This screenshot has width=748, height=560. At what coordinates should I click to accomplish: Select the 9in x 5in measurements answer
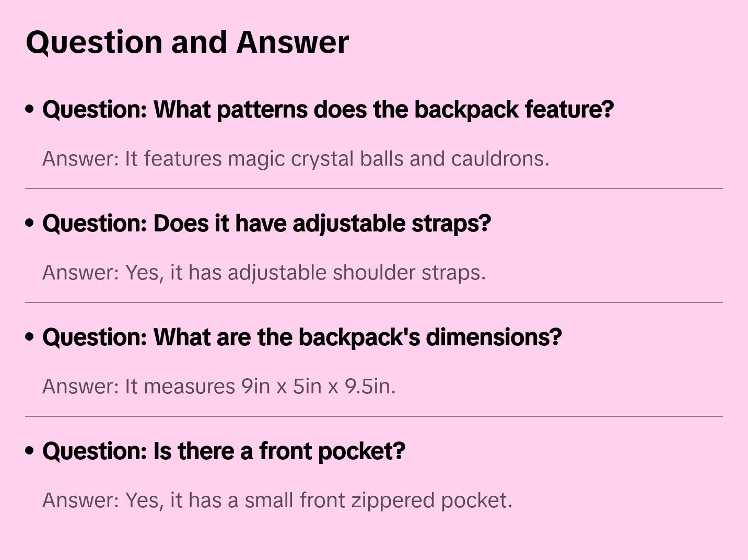(219, 387)
